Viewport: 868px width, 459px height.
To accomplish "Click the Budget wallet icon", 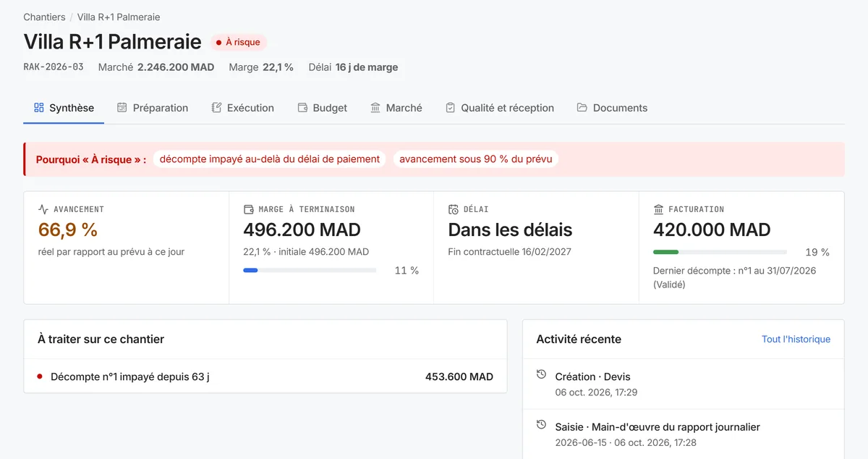I will click(x=302, y=108).
